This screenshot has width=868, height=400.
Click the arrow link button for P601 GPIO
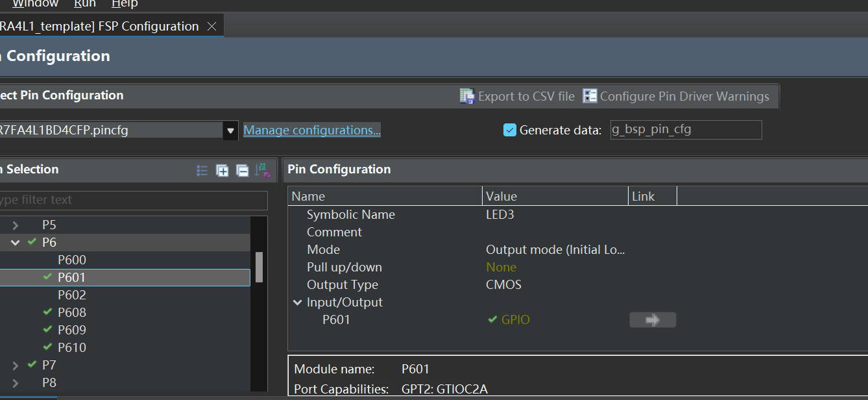(x=653, y=319)
